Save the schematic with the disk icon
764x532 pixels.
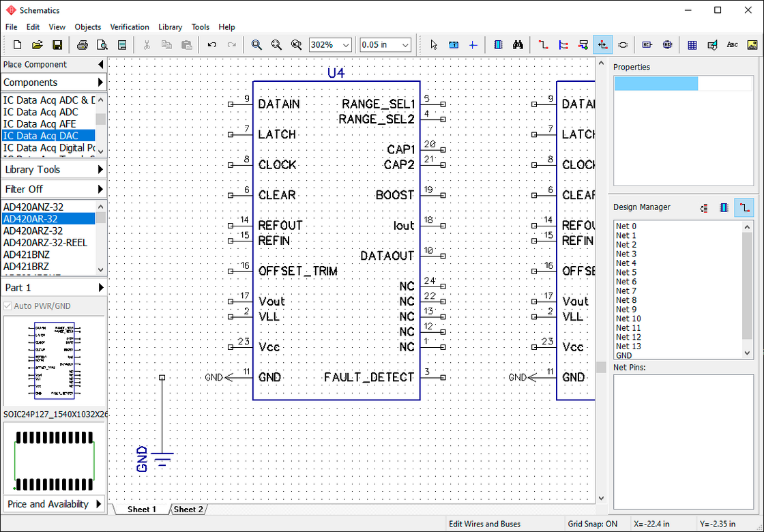pos(57,45)
